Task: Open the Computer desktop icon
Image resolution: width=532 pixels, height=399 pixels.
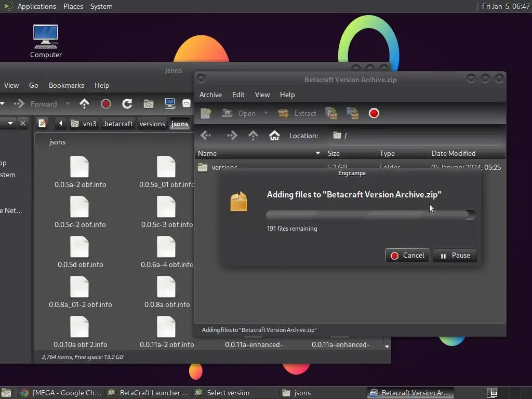Action: click(46, 41)
